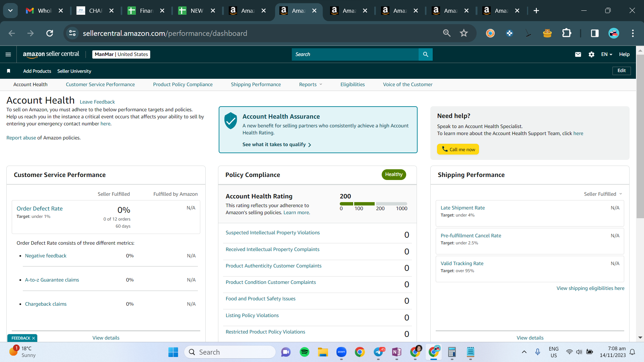Open the EN language dropdown
Screen dimensions: 644x362
(607, 54)
